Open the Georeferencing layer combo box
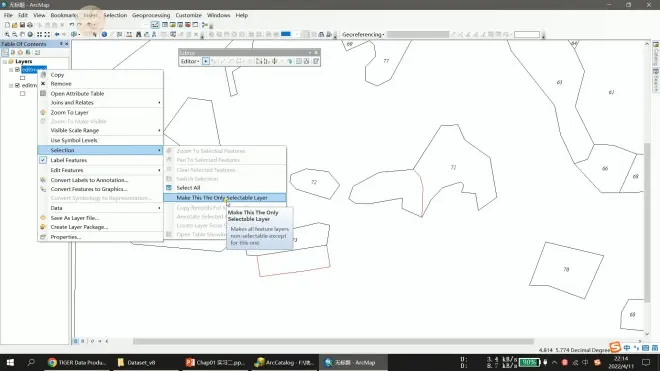The height and width of the screenshot is (371, 660). (x=418, y=35)
